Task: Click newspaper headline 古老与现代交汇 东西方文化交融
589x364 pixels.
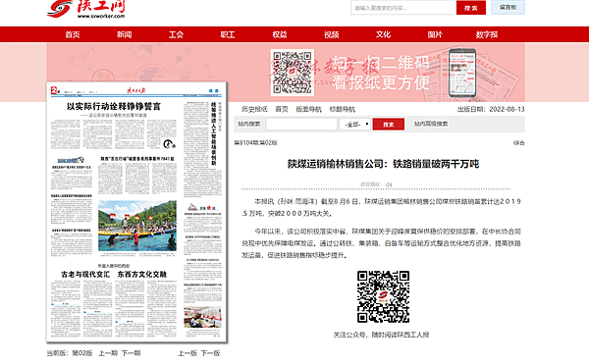Action: click(114, 275)
